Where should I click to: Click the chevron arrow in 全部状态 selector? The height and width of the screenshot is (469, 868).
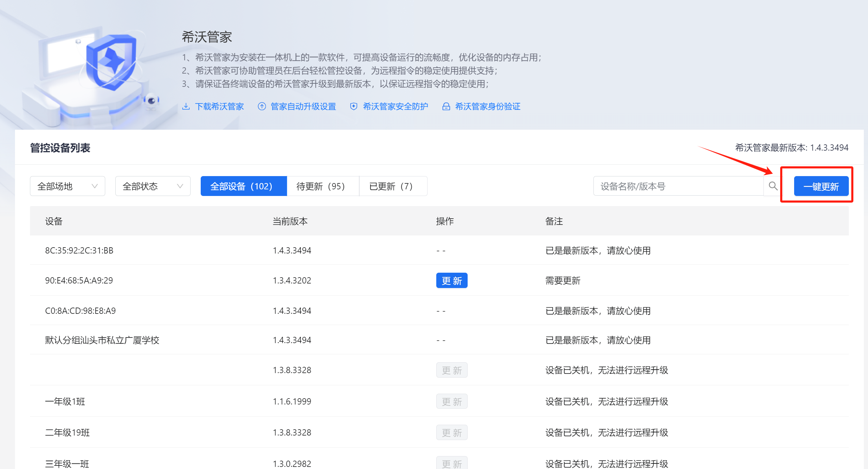180,186
